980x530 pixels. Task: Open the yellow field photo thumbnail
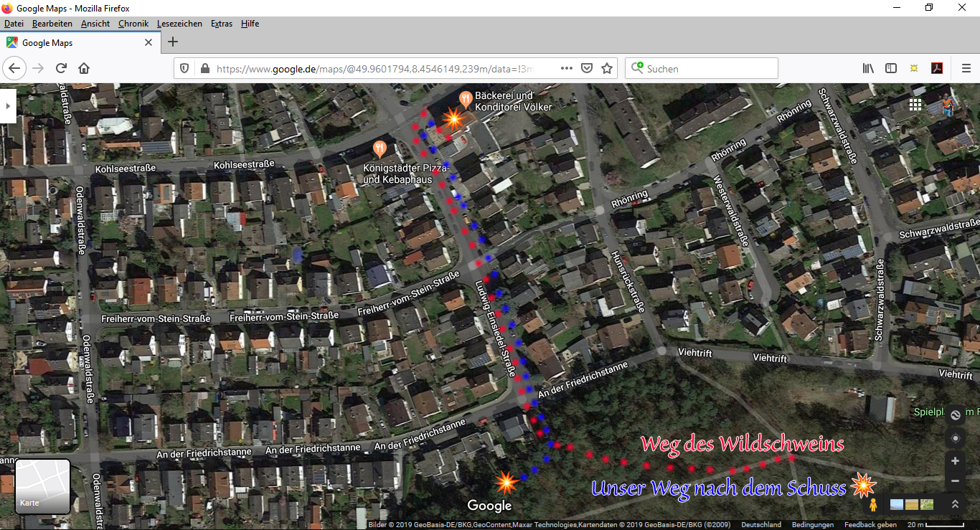[x=912, y=504]
